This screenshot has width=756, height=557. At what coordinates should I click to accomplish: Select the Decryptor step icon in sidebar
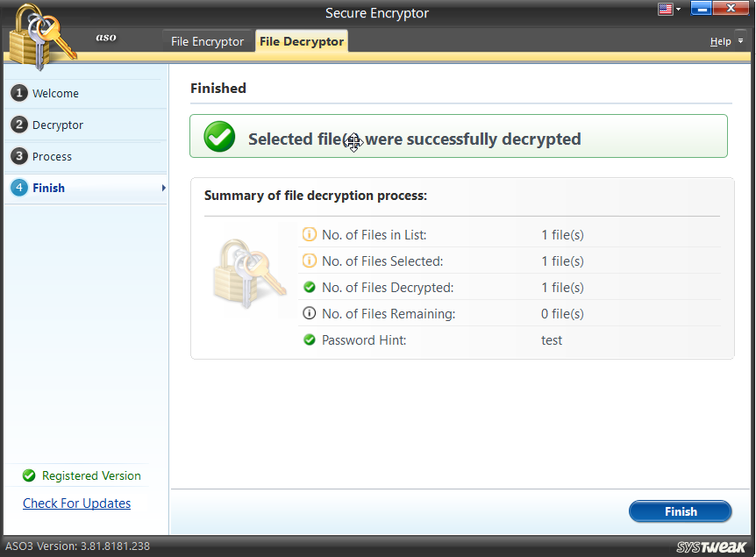pyautogui.click(x=18, y=125)
